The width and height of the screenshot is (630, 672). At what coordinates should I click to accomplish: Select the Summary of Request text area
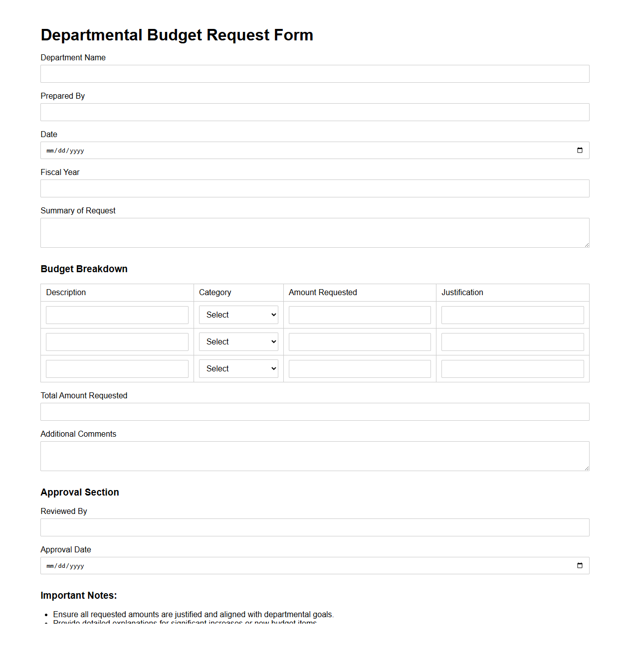[x=315, y=233]
